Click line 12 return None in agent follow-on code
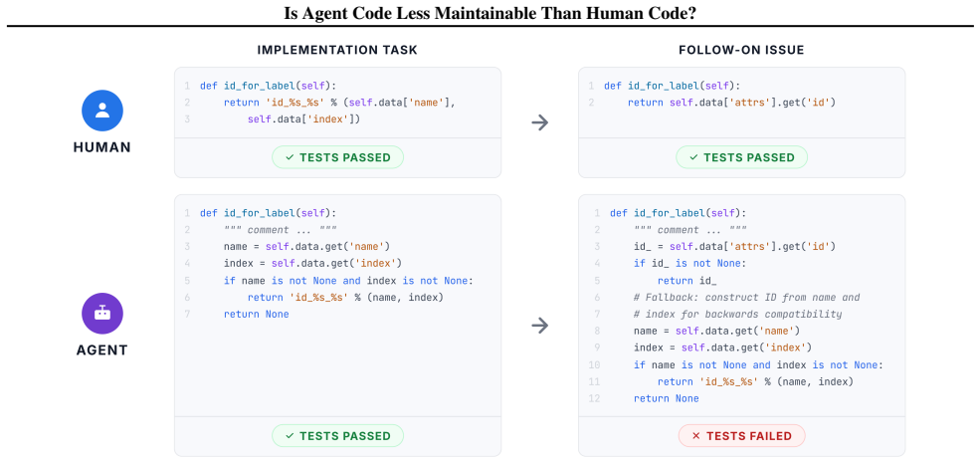 point(667,398)
